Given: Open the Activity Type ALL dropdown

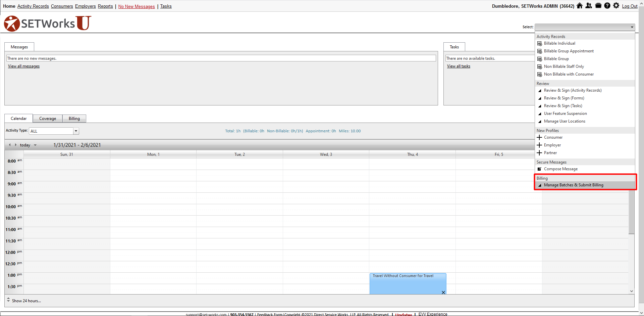Looking at the screenshot, I should tap(54, 131).
